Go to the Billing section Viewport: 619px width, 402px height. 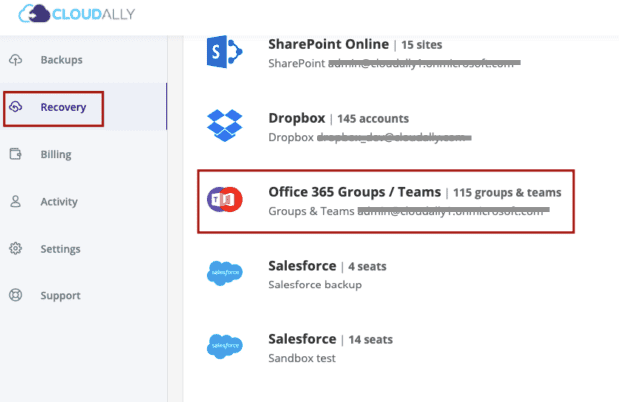[56, 154]
